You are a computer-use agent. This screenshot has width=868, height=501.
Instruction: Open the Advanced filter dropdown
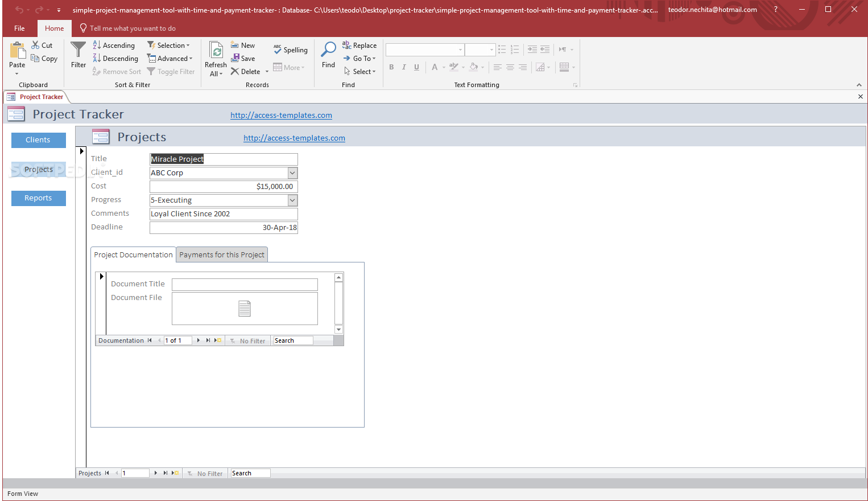(x=170, y=58)
